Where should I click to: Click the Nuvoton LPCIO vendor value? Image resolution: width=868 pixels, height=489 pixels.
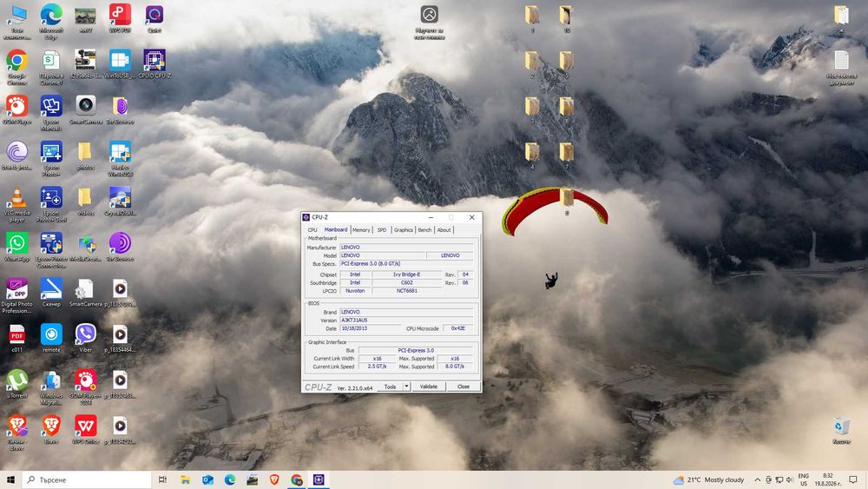(355, 291)
